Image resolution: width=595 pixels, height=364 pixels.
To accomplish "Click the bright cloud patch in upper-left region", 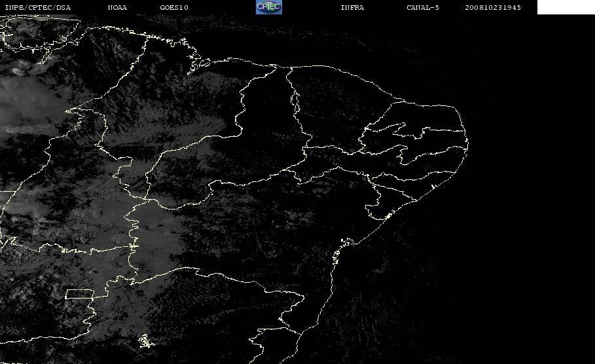I will click(18, 70).
